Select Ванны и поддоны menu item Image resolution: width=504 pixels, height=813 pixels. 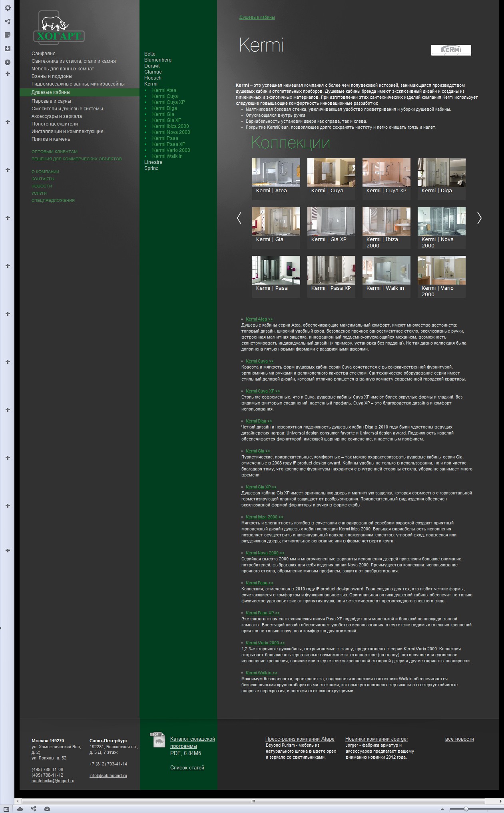click(x=52, y=76)
